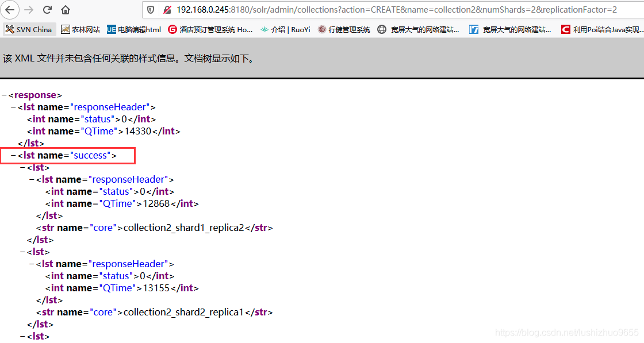Screen dimensions: 644x343
Task: Click inside the browser address bar
Action: (345, 9)
